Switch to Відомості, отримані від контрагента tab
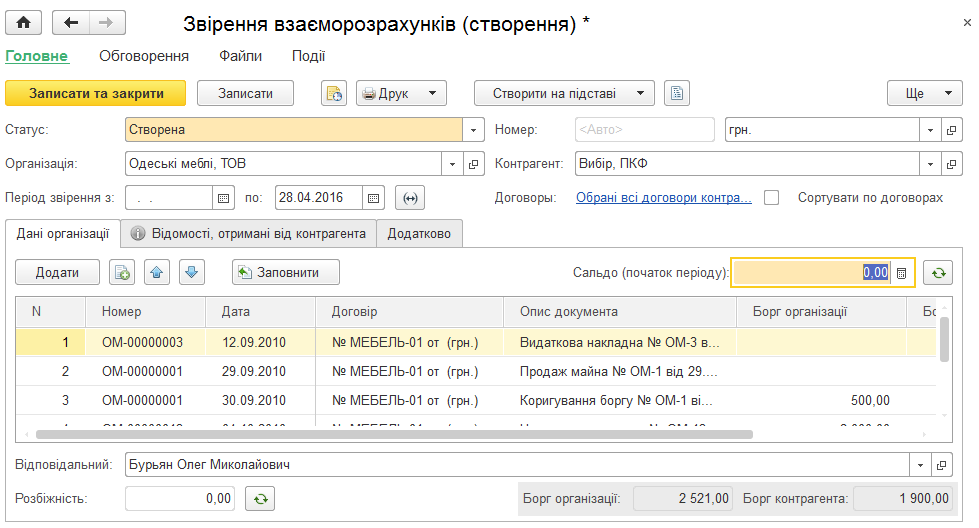The height and width of the screenshot is (528, 979). (x=248, y=233)
